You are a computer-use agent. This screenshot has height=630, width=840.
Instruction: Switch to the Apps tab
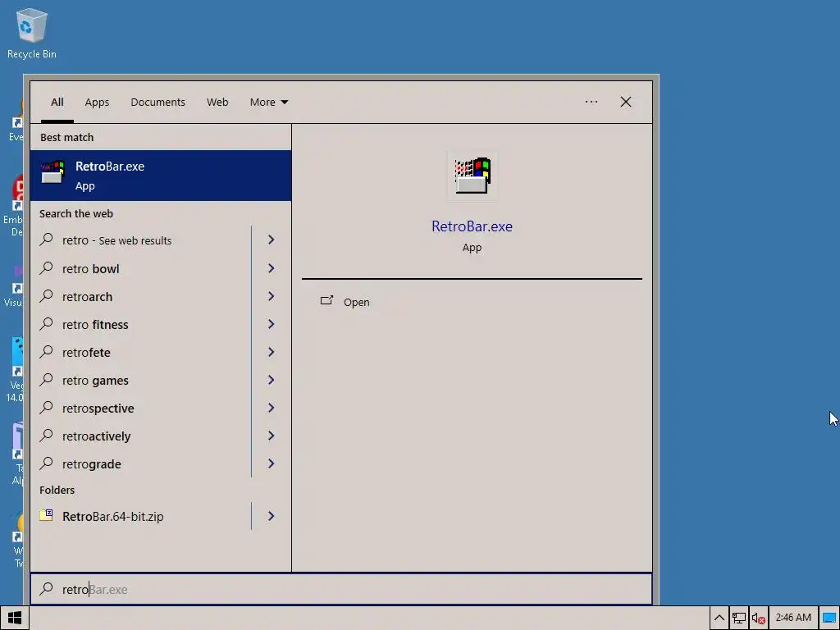click(x=97, y=102)
